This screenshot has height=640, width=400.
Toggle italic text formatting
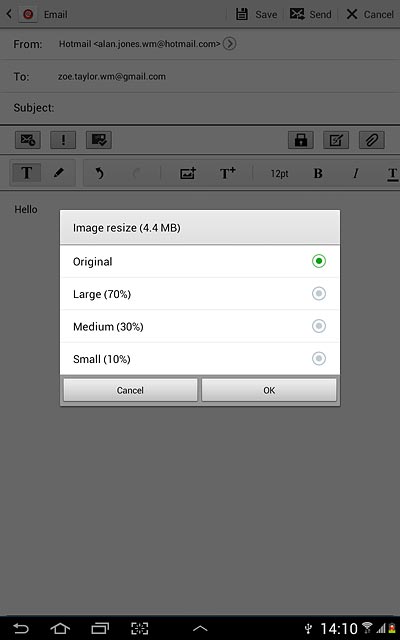point(356,173)
